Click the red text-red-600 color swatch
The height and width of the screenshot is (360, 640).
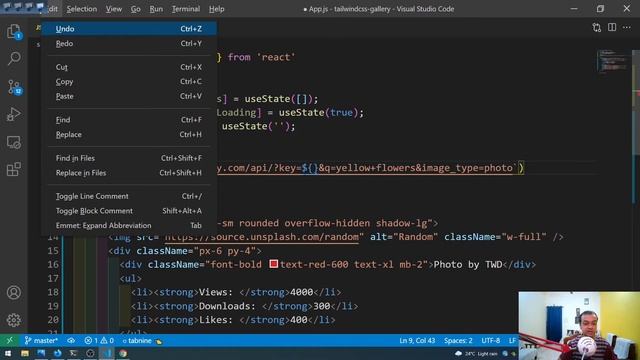click(x=273, y=264)
